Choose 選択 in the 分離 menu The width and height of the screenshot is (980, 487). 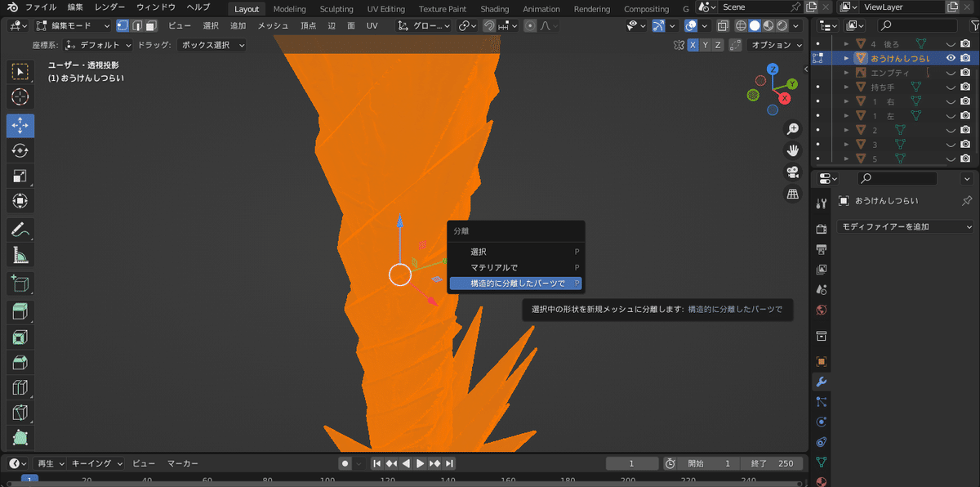coord(514,252)
